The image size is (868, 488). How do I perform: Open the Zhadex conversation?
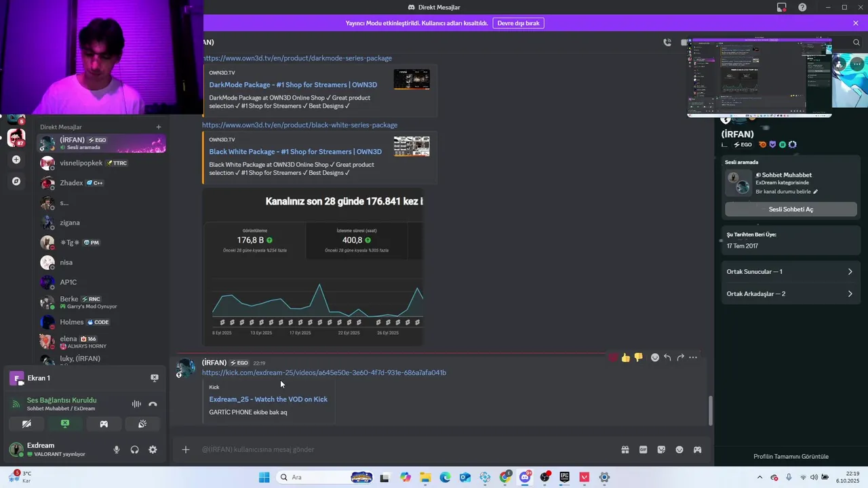click(102, 183)
